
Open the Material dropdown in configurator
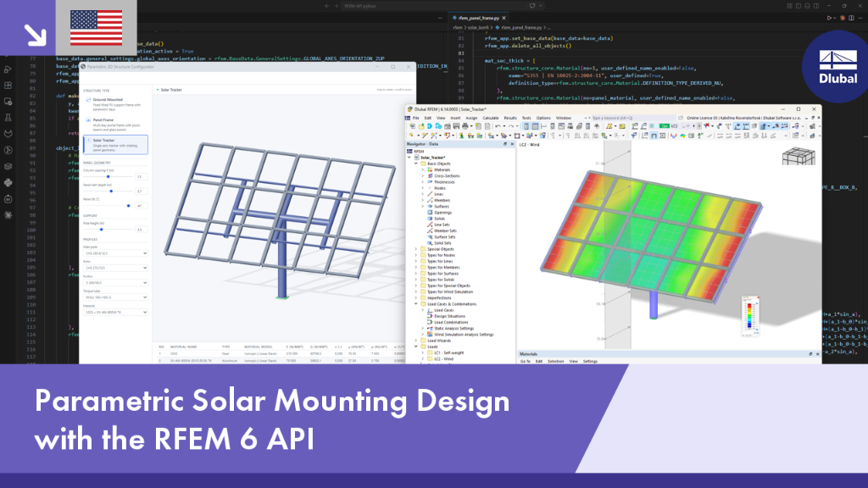click(x=115, y=312)
